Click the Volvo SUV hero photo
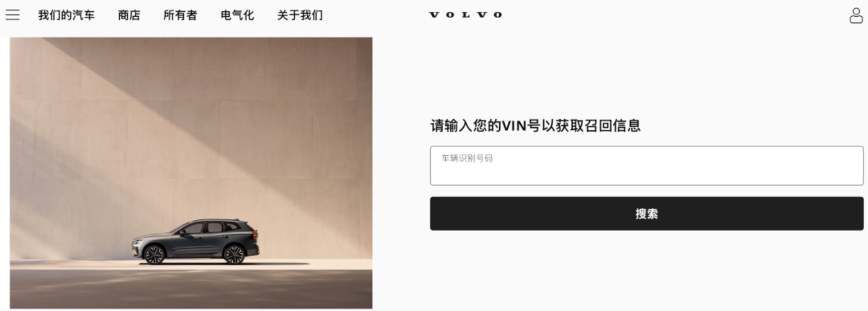Viewport: 868px width, 311px height. click(191, 173)
